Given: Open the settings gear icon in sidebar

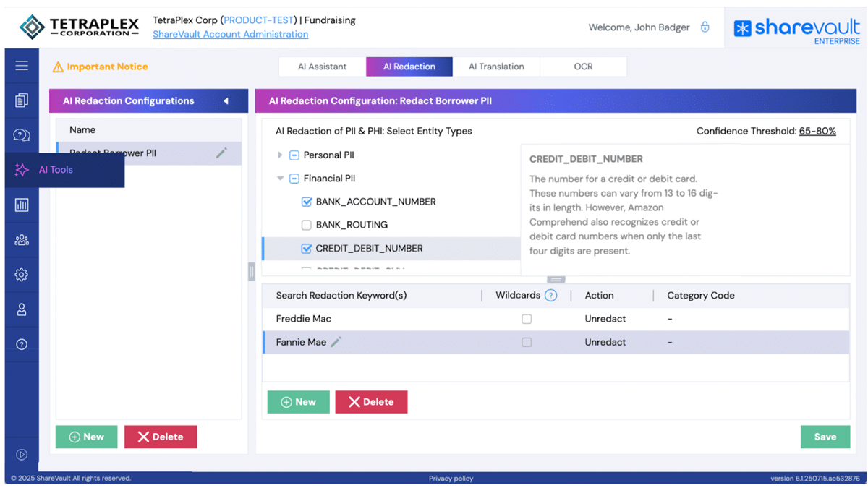Looking at the screenshot, I should 22,275.
